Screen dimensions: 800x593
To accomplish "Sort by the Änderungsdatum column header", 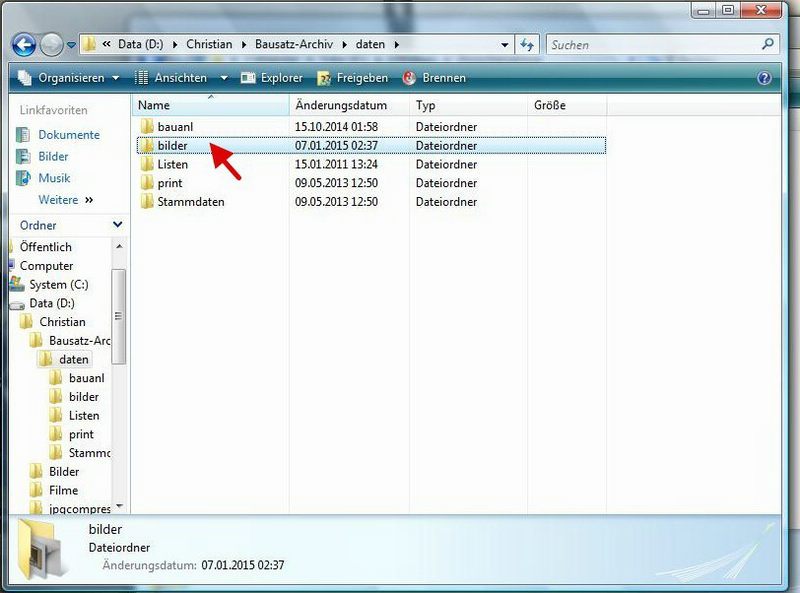I will pyautogui.click(x=349, y=106).
